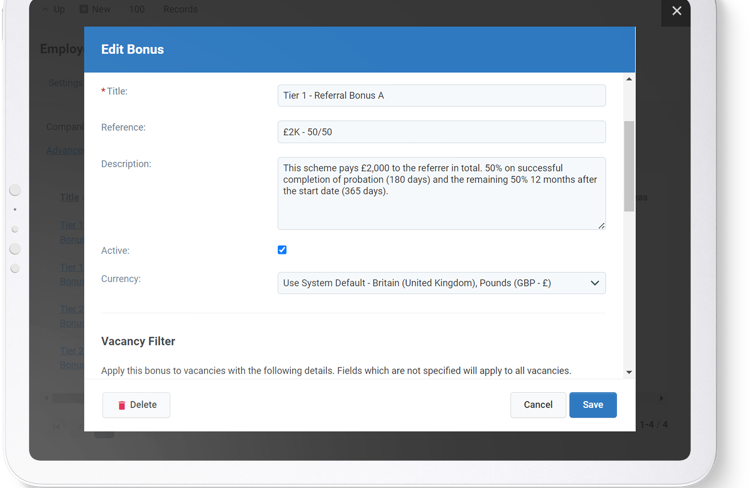
Task: Click the trash icon on Delete
Action: (122, 405)
